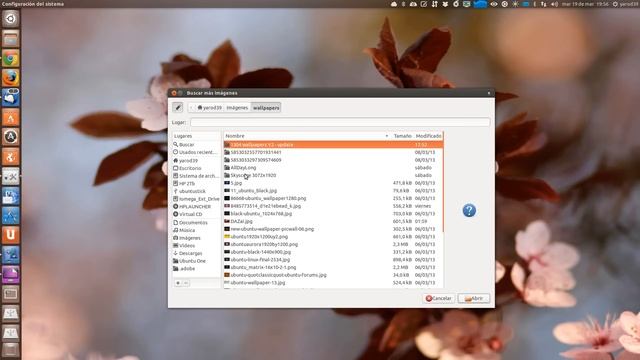The width and height of the screenshot is (640, 360).
Task: Open the sound volume indicator in top panel
Action: pos(554,4)
